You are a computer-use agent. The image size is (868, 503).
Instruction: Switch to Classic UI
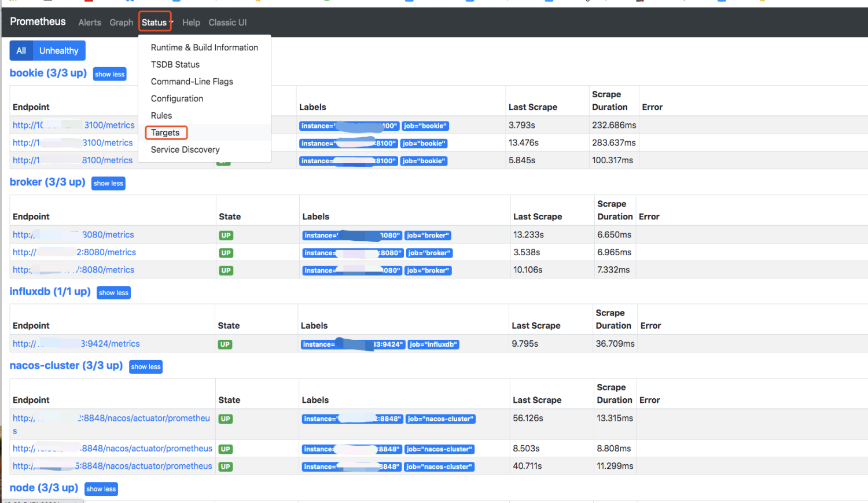pyautogui.click(x=227, y=23)
